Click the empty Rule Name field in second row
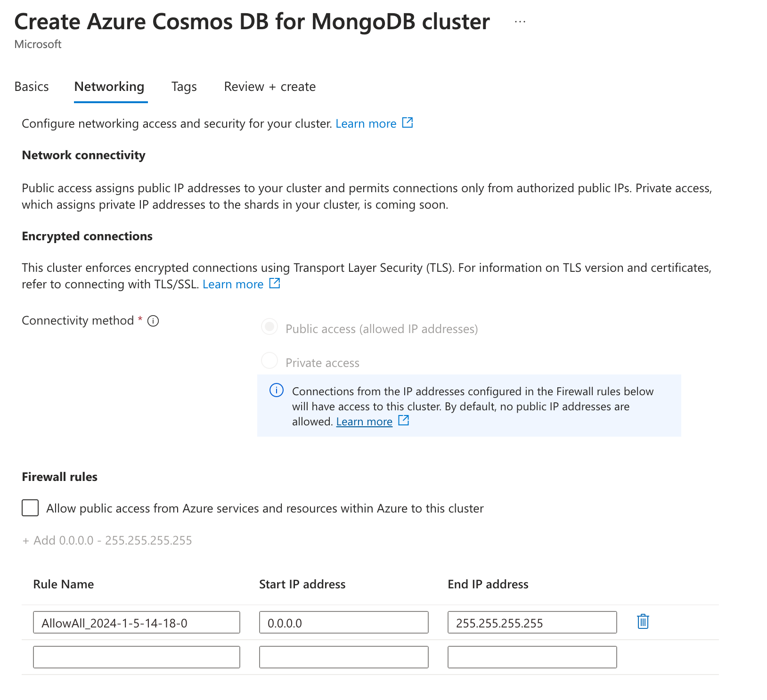767x700 pixels. (x=137, y=657)
